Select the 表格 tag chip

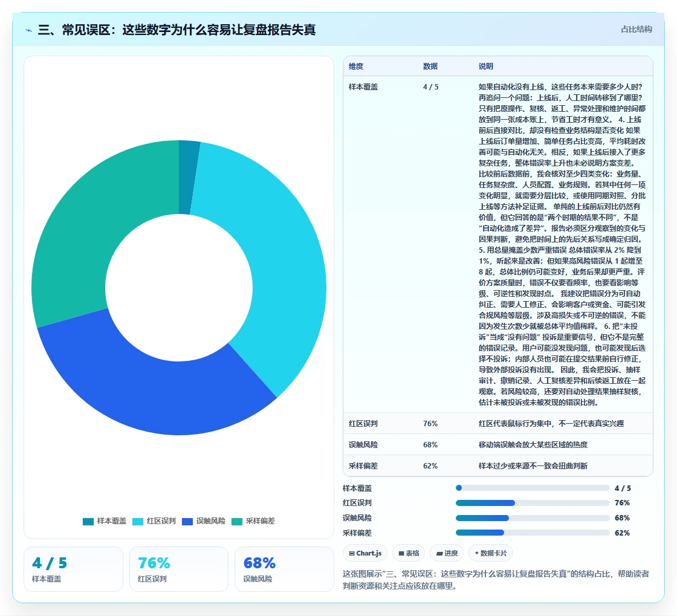point(409,553)
